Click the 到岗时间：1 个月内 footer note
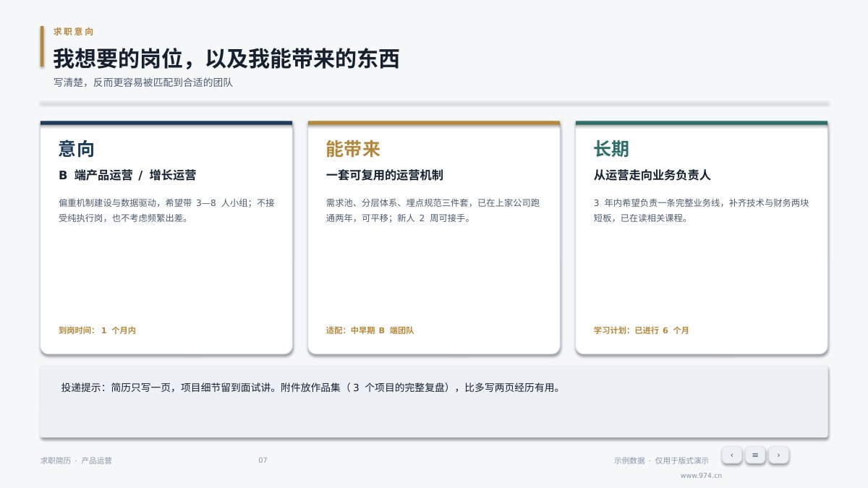Viewport: 868px width, 488px height. (97, 330)
